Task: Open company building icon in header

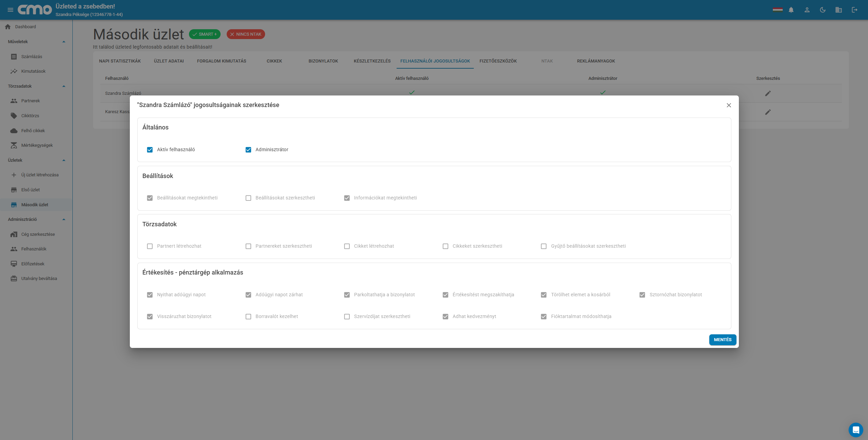Action: pos(839,10)
